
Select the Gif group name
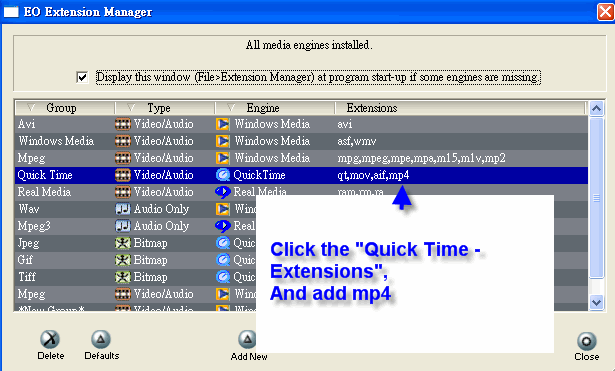point(25,260)
